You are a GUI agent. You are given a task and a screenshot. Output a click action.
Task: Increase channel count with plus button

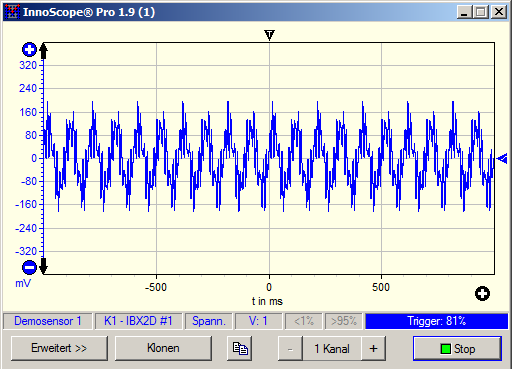pos(374,349)
